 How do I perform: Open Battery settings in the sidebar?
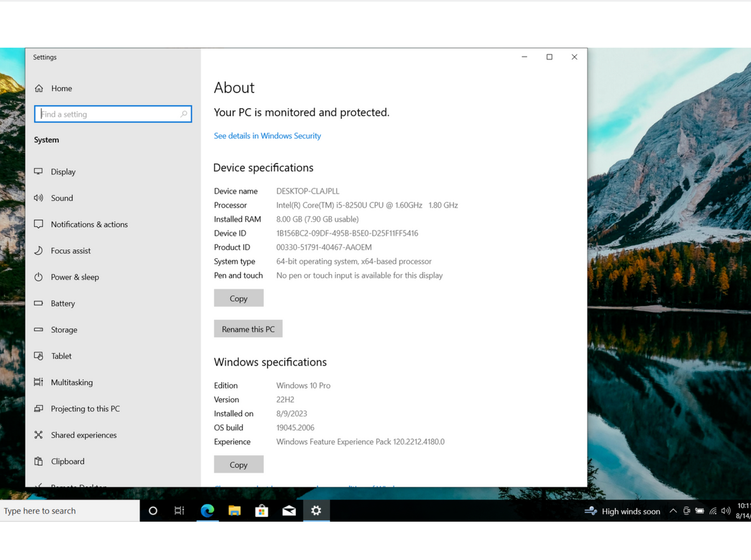tap(62, 303)
